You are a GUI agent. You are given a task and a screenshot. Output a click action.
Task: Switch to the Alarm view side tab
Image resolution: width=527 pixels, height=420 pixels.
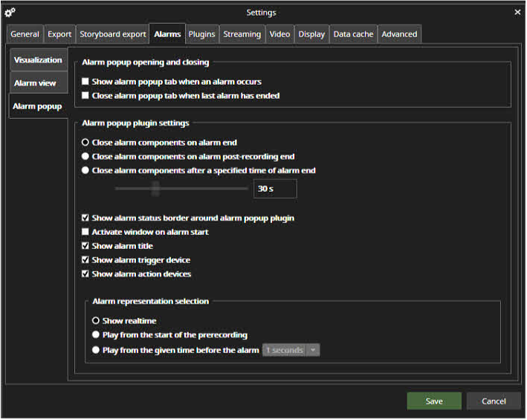[35, 83]
